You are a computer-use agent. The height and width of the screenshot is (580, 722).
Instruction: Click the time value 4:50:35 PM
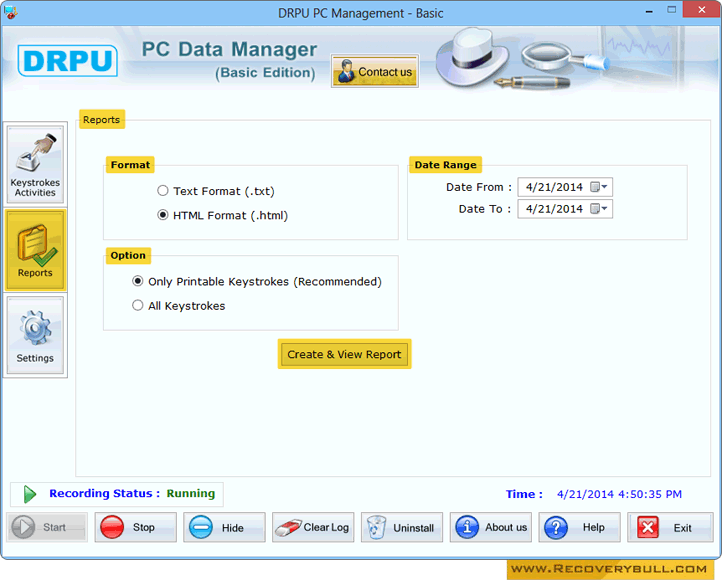click(x=650, y=494)
